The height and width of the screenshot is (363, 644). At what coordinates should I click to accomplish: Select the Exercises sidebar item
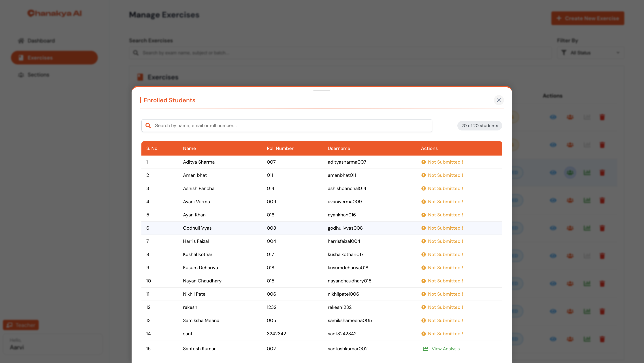tap(54, 58)
